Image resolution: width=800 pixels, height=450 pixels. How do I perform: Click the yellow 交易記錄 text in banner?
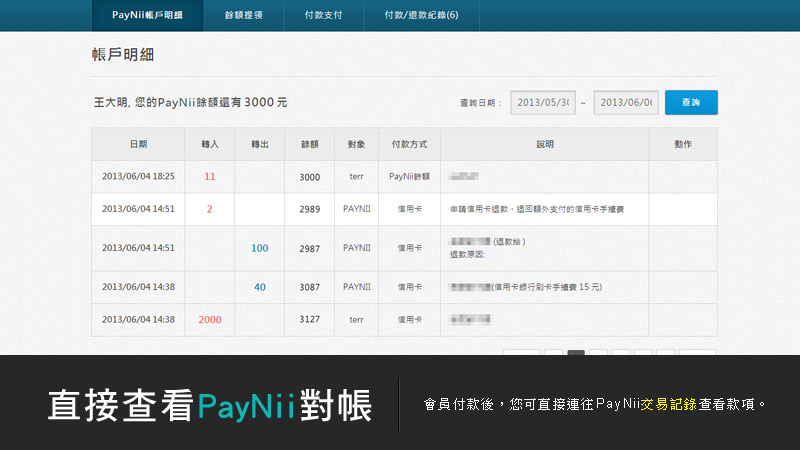click(x=669, y=405)
